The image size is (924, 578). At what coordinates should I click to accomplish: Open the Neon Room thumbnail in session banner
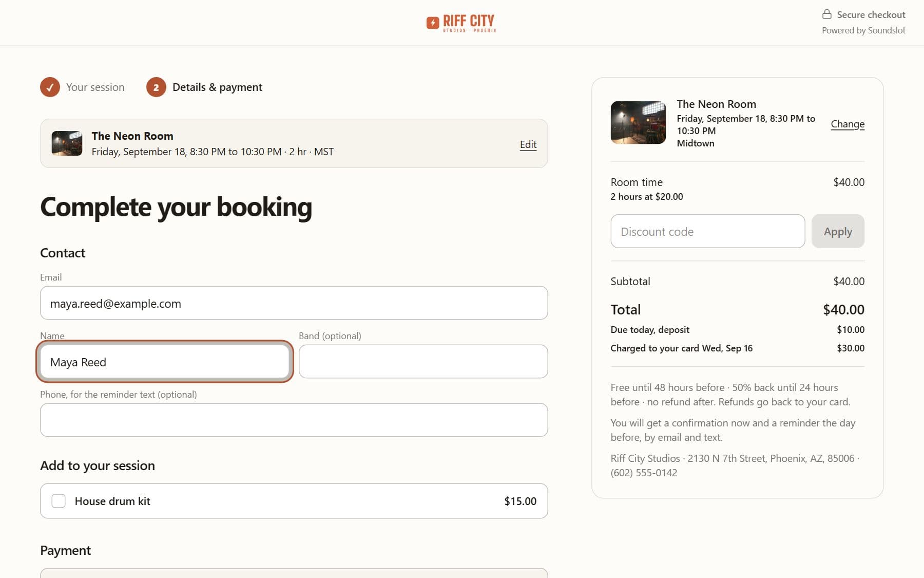[x=67, y=143]
